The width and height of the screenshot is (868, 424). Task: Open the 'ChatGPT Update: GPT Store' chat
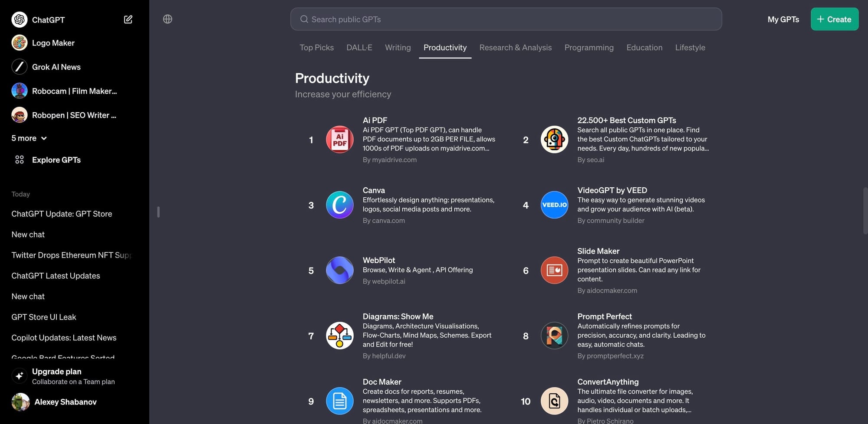pos(62,214)
